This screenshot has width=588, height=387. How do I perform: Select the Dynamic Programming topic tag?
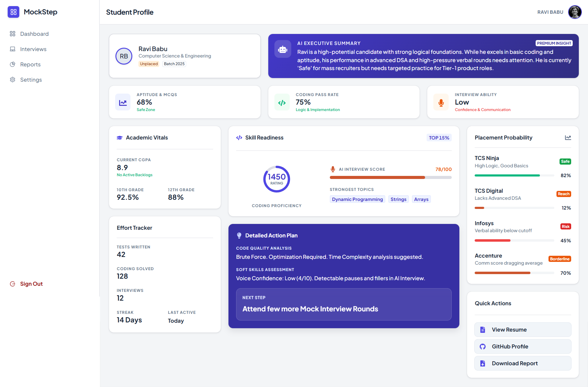point(357,199)
